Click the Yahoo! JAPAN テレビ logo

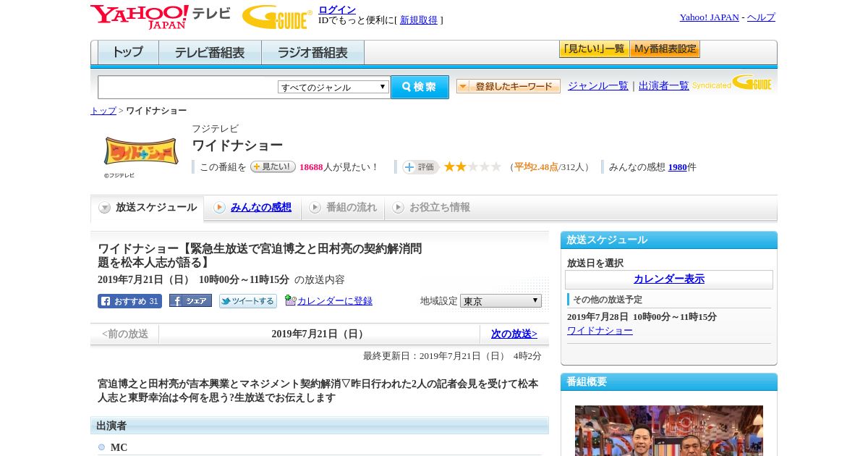pyautogui.click(x=161, y=17)
